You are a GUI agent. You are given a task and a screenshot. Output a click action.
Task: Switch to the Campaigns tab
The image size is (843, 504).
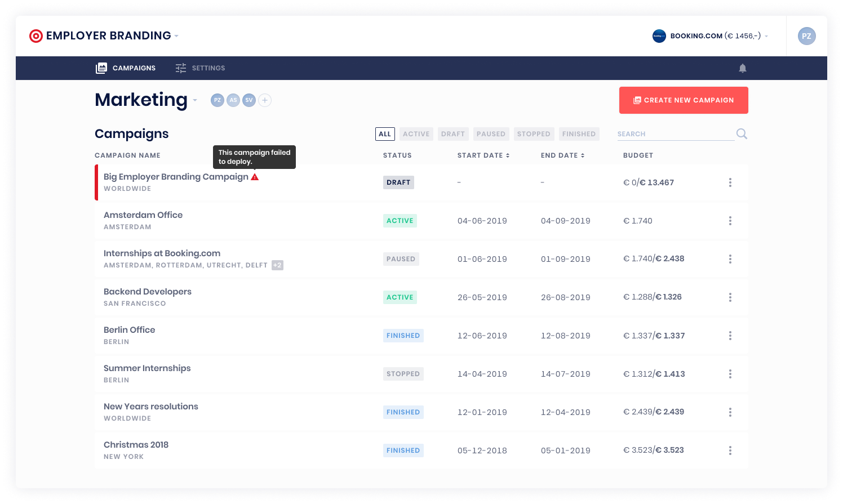(126, 68)
